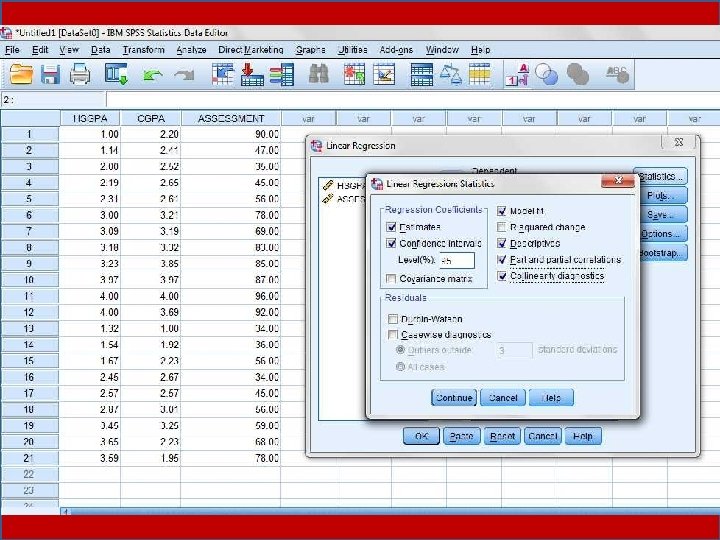The image size is (720, 540).
Task: Click the ASSESSMENT cell with value 96.00
Action: tap(231, 296)
